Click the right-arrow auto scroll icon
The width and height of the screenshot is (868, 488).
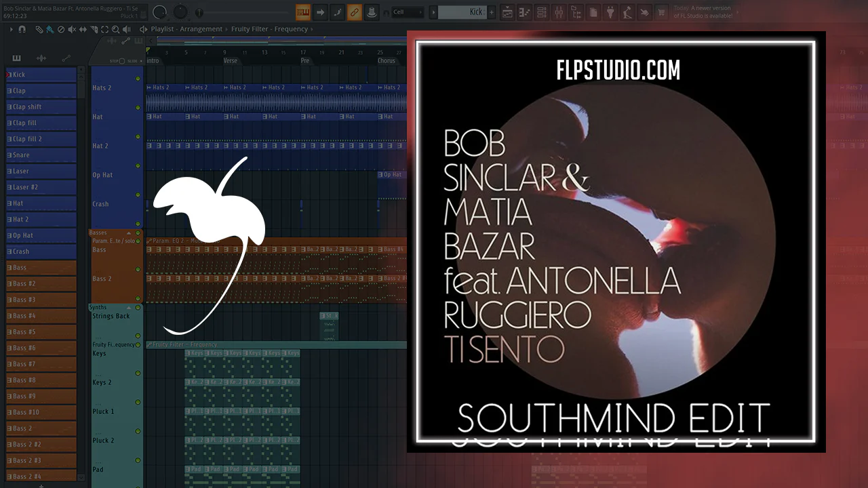[x=320, y=12]
